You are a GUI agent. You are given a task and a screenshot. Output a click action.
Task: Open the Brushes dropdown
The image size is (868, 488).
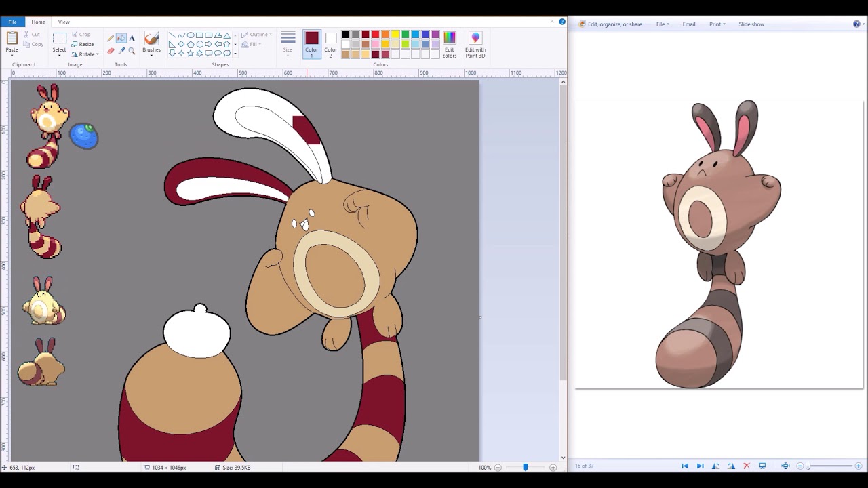[151, 55]
